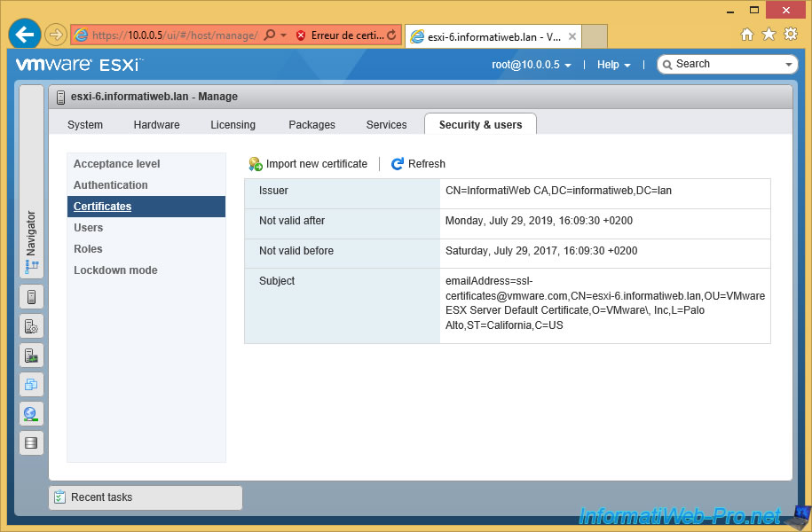Switch to the Services tab

tap(386, 125)
